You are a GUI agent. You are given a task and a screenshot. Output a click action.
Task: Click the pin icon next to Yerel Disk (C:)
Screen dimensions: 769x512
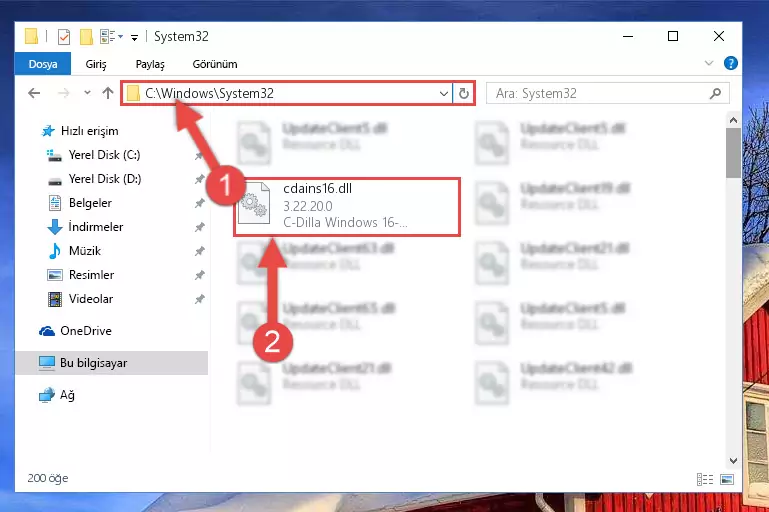tap(199, 155)
